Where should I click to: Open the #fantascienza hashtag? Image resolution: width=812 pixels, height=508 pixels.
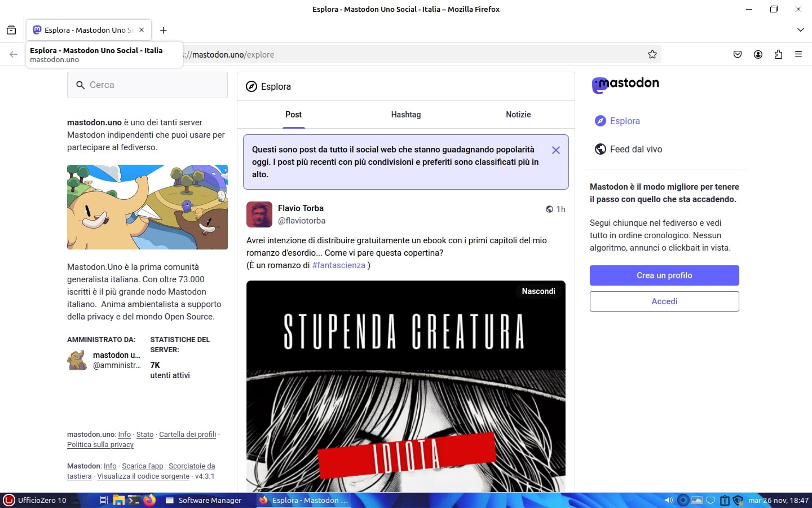[x=339, y=265]
